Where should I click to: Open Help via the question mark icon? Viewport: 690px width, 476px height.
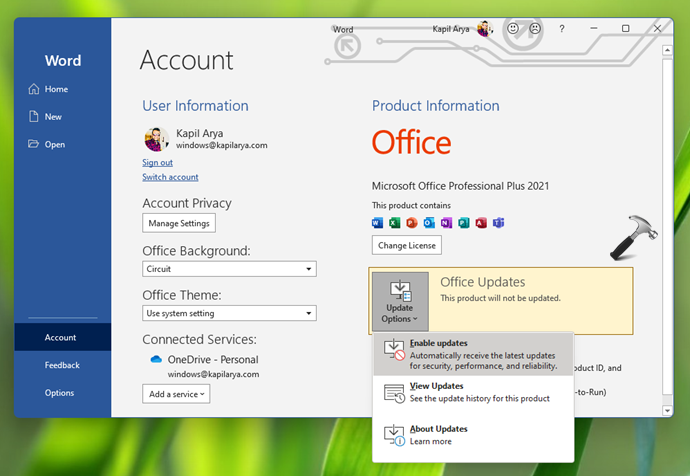click(x=562, y=29)
